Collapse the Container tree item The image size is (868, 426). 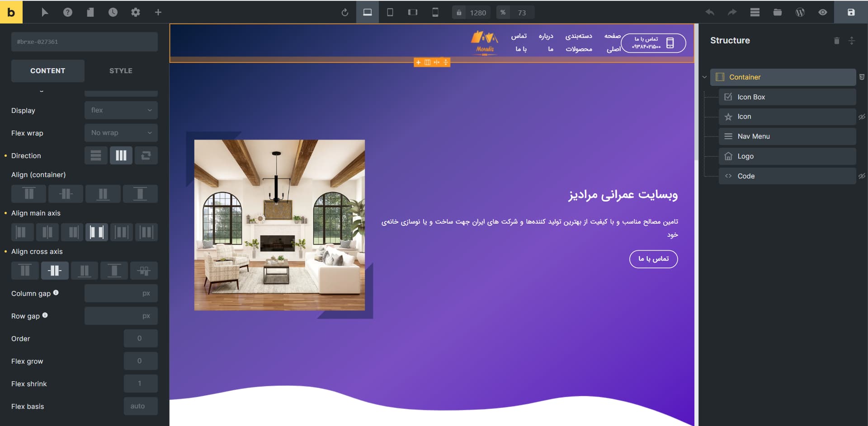[704, 77]
